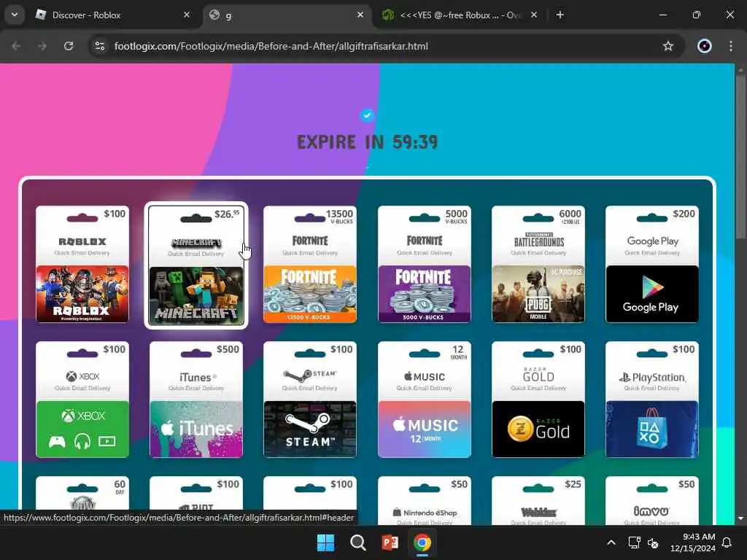Select the 60 day card
Screen dimensions: 747x560
(82, 494)
